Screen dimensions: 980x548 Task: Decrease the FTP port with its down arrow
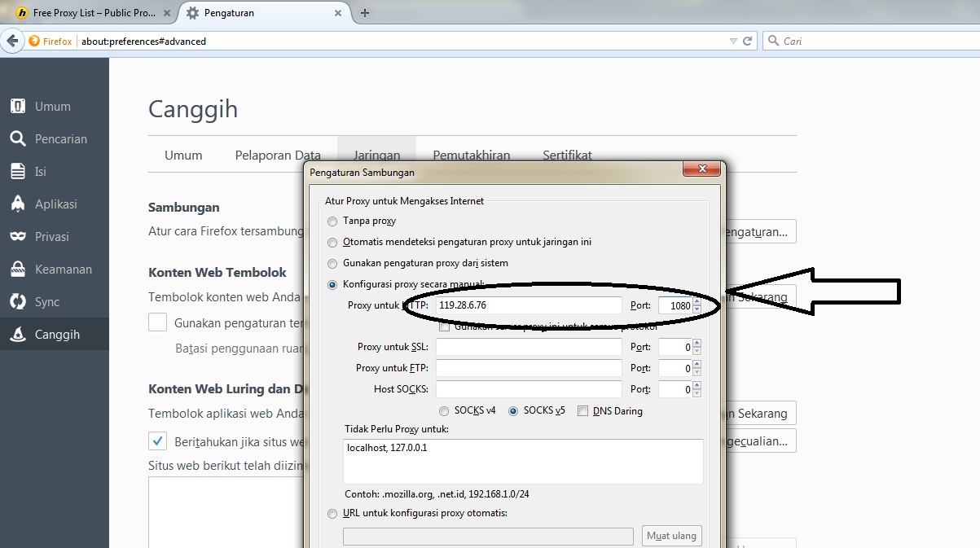click(697, 373)
